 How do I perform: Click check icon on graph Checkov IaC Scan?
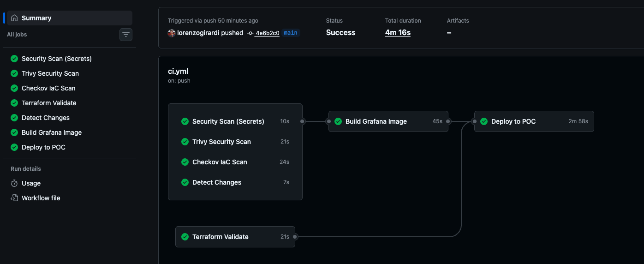(185, 162)
